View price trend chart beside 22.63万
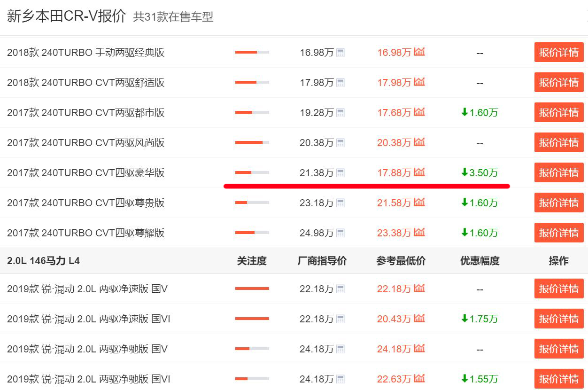Screen dimensions: 588x390 (419, 378)
